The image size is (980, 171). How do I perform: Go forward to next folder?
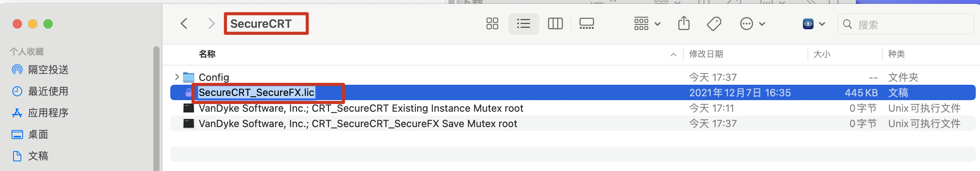click(x=211, y=24)
